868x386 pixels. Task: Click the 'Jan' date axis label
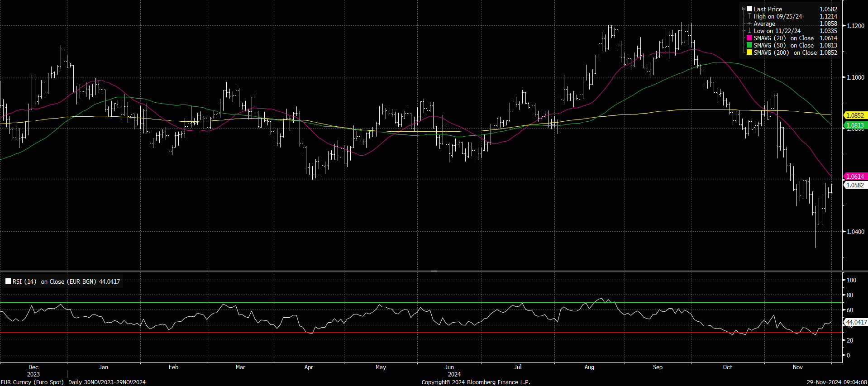point(104,367)
